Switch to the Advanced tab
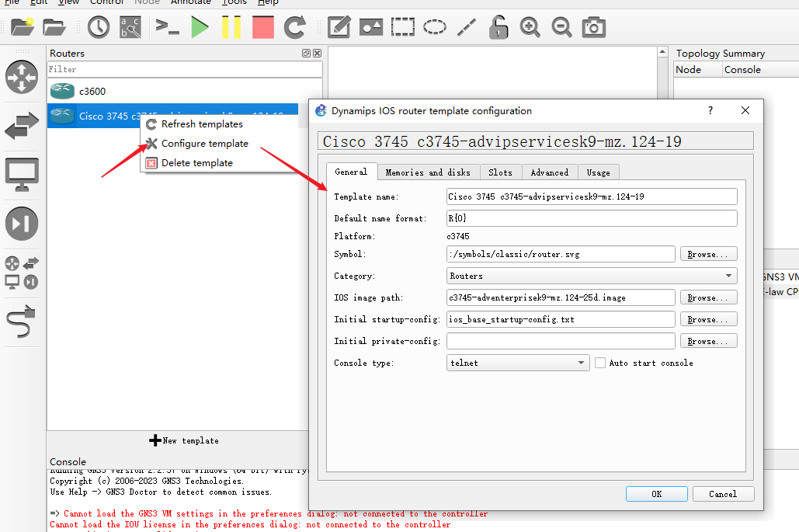This screenshot has width=799, height=532. 549,172
